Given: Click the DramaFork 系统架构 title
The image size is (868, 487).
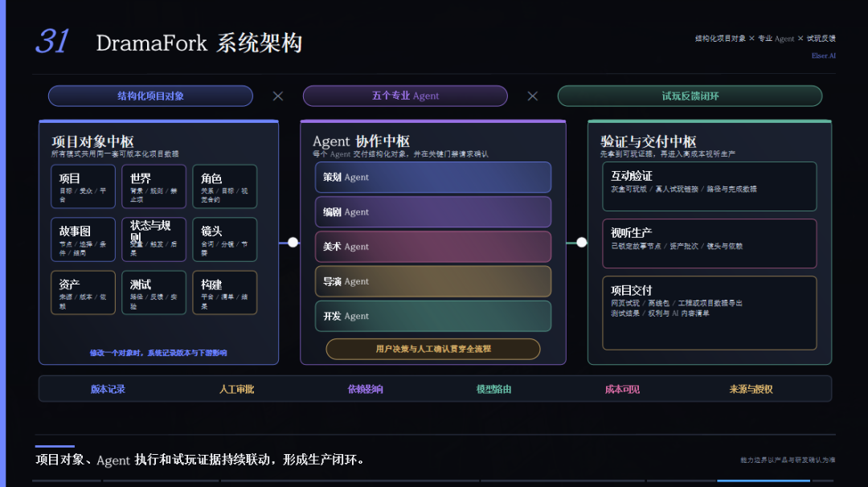Looking at the screenshot, I should click(x=199, y=43).
